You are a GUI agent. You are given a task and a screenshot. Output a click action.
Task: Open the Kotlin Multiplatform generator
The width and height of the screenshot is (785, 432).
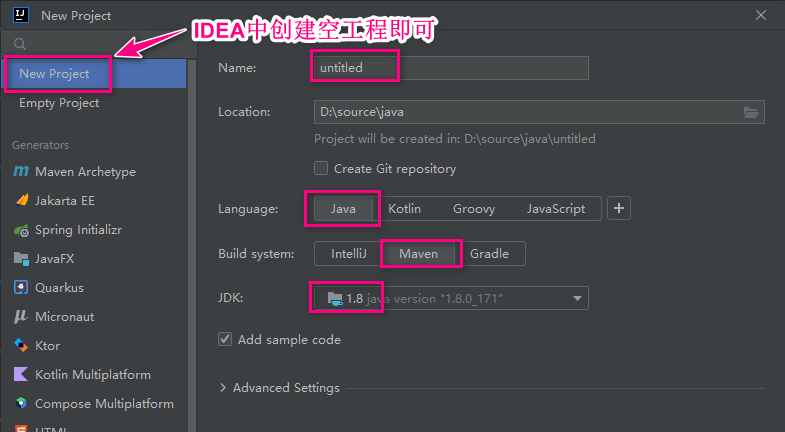[94, 375]
